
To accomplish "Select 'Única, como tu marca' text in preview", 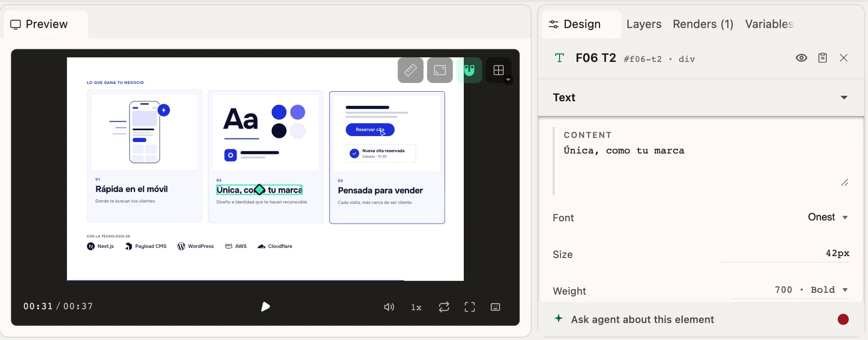I will tap(259, 190).
